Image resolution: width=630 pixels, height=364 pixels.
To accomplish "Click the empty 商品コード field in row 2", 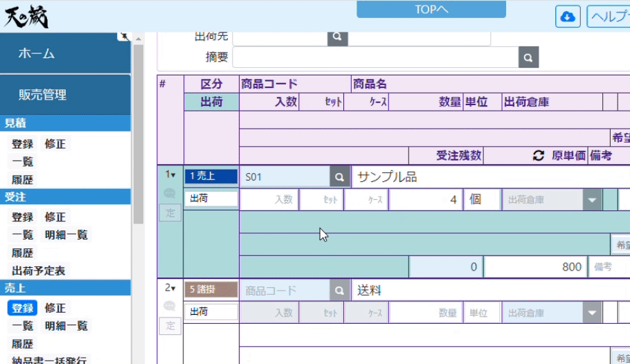I will [x=285, y=291].
